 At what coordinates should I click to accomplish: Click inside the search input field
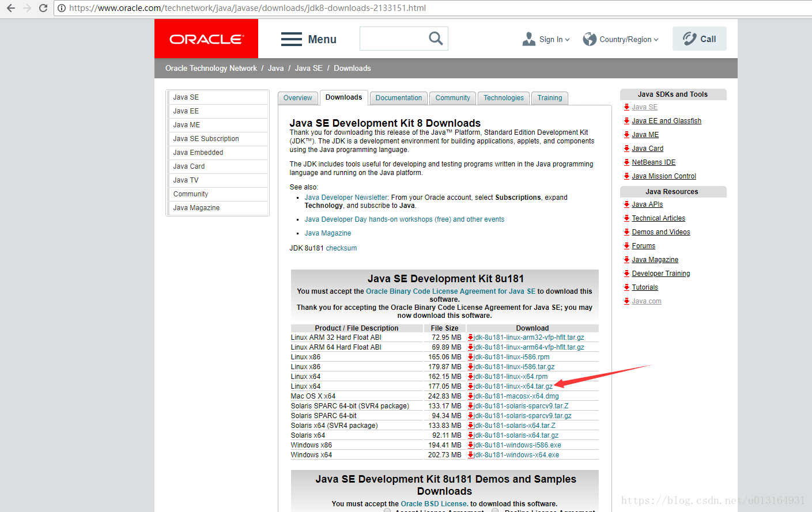click(x=394, y=39)
